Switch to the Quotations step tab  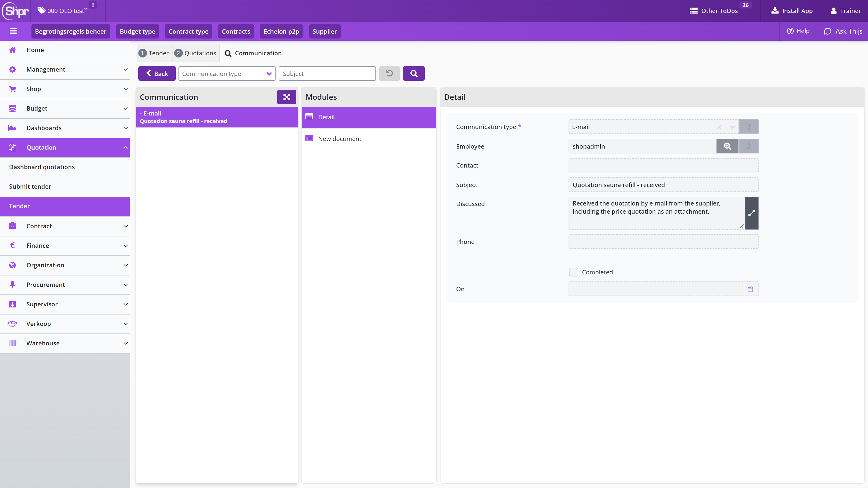[x=195, y=53]
